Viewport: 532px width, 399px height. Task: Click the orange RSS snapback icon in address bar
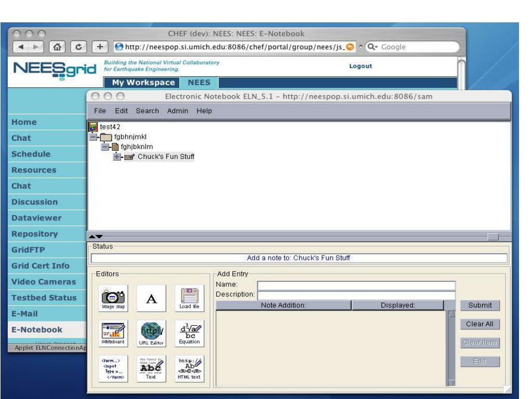(x=350, y=47)
